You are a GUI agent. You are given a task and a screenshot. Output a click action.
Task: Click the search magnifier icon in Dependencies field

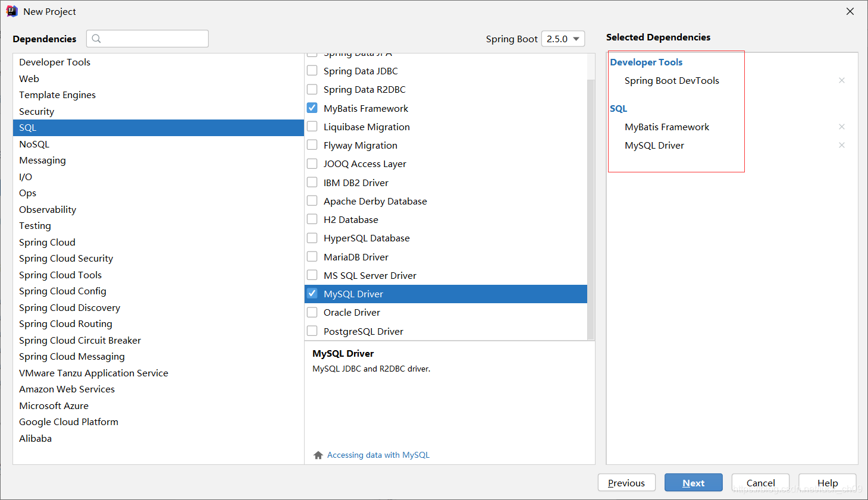96,39
